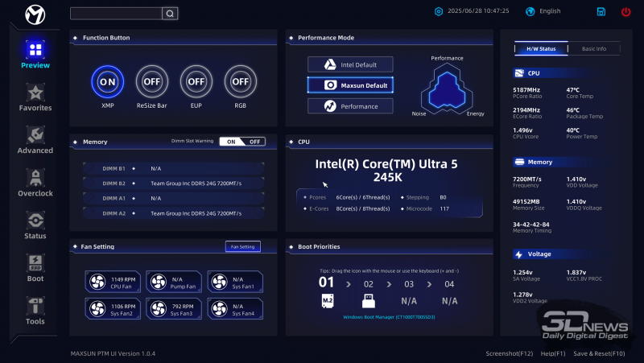Click the 1.496v CPU Vcore value

(x=522, y=130)
